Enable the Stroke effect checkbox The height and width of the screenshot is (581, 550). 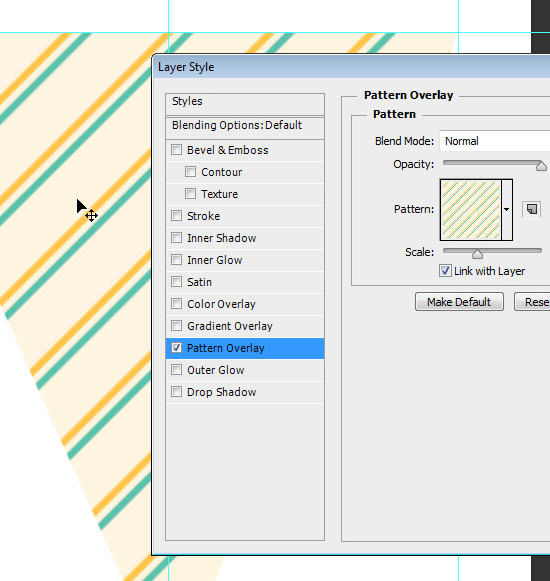(176, 216)
